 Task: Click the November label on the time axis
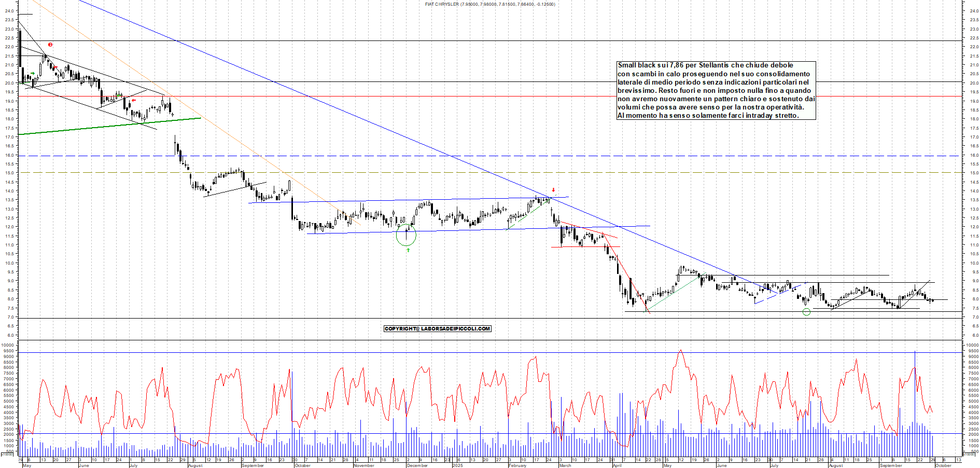point(363,465)
